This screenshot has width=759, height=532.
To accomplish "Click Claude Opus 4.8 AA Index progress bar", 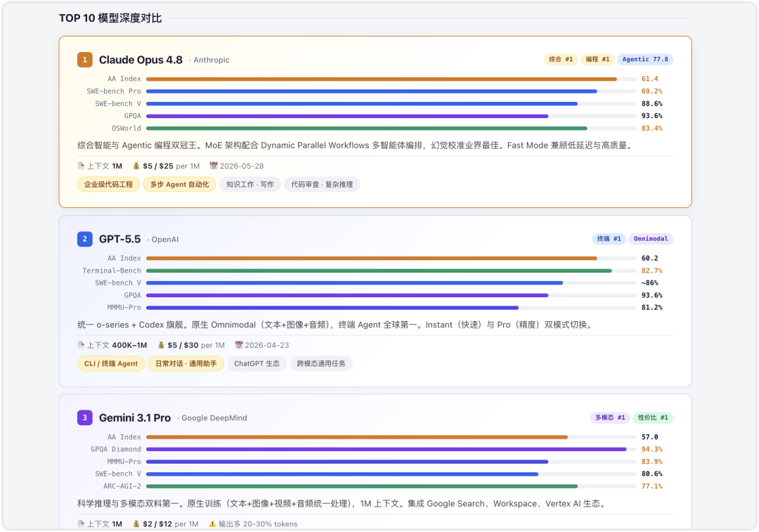I will (391, 79).
